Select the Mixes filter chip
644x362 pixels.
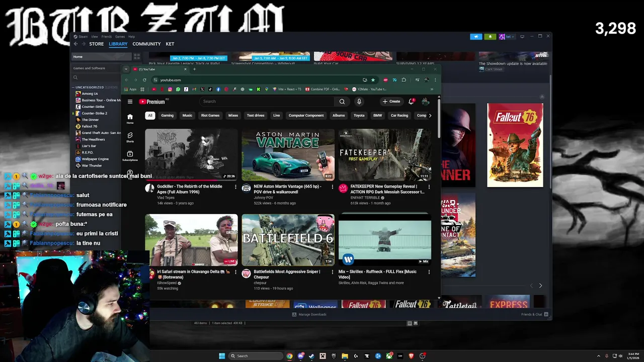pos(233,116)
